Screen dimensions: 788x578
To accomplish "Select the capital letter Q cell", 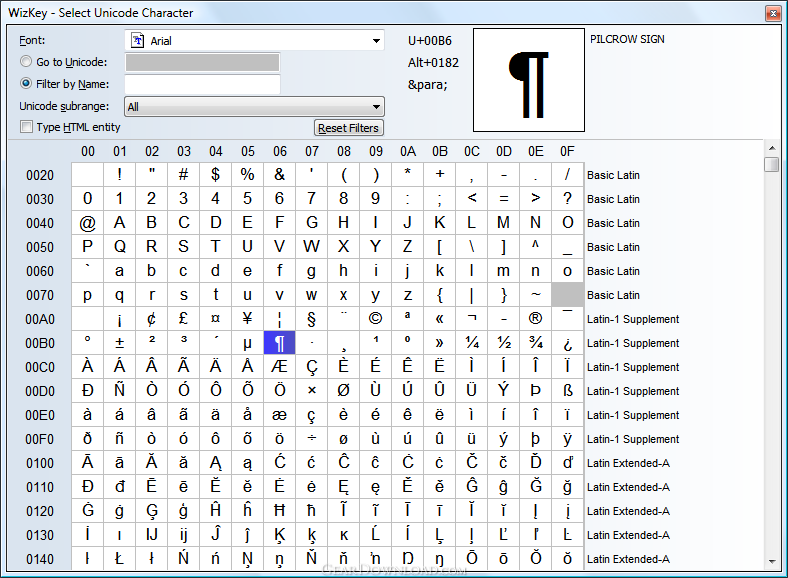I will click(x=120, y=247).
